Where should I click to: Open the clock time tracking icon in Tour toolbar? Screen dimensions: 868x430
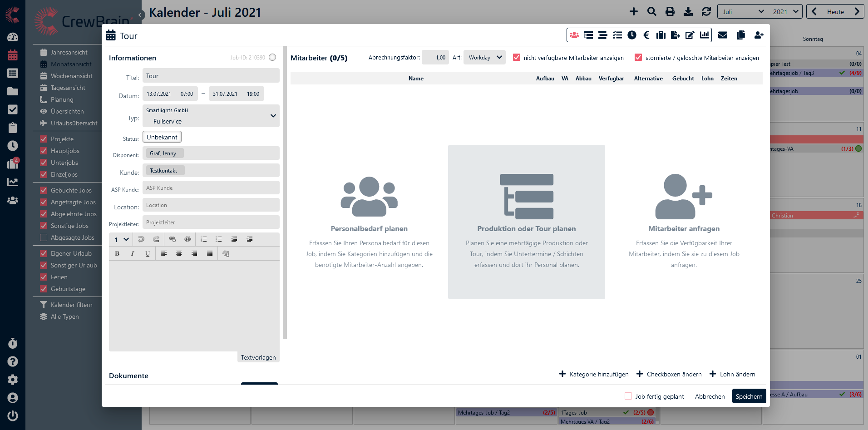click(x=632, y=35)
